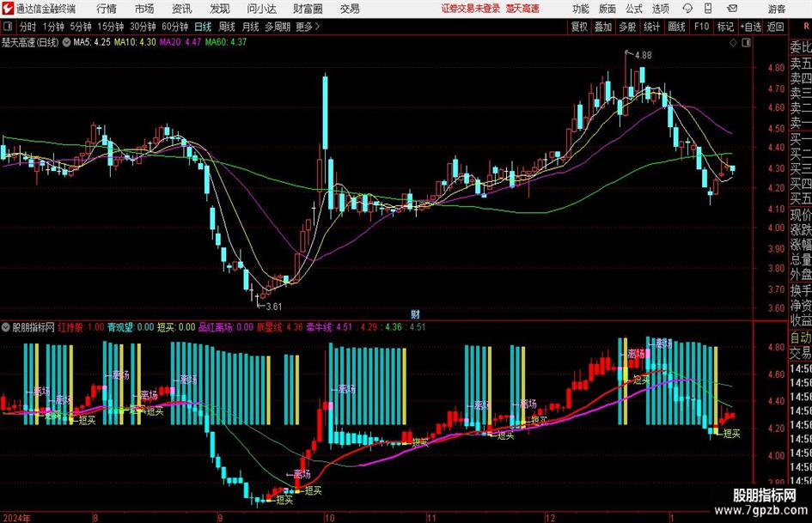This screenshot has width=812, height=523.
Task: Add stock with +自选 button
Action: click(750, 27)
